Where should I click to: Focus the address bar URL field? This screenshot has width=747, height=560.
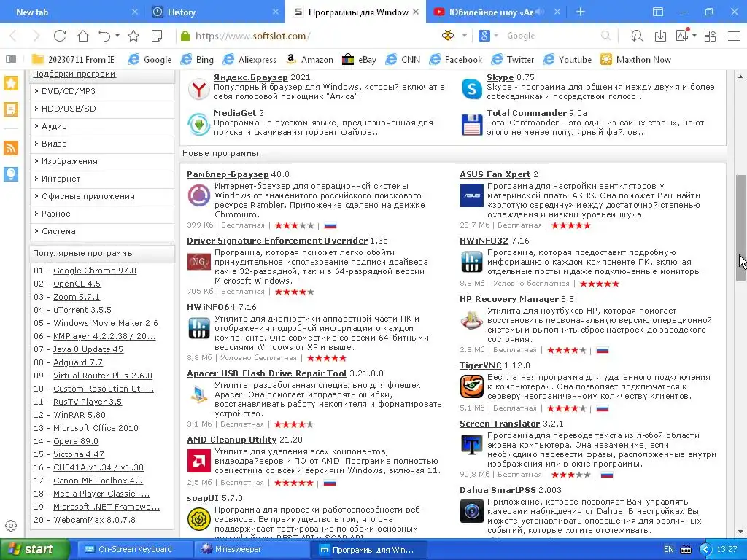[x=305, y=36]
